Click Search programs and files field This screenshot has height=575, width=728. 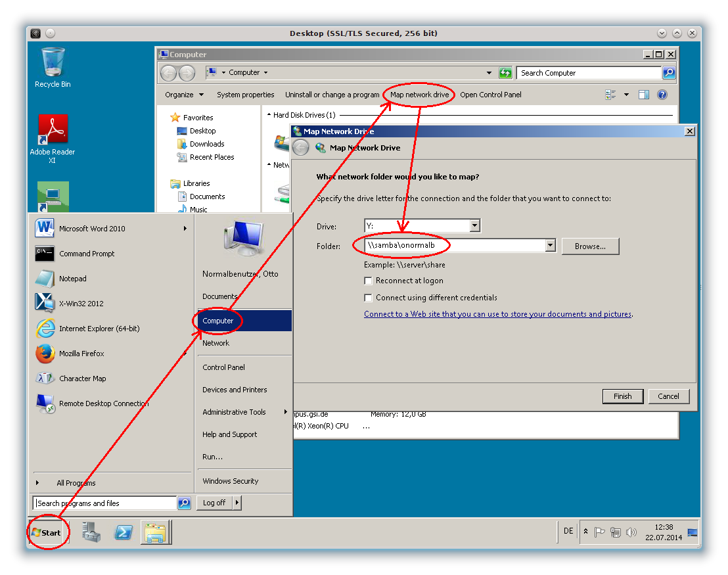pos(105,503)
